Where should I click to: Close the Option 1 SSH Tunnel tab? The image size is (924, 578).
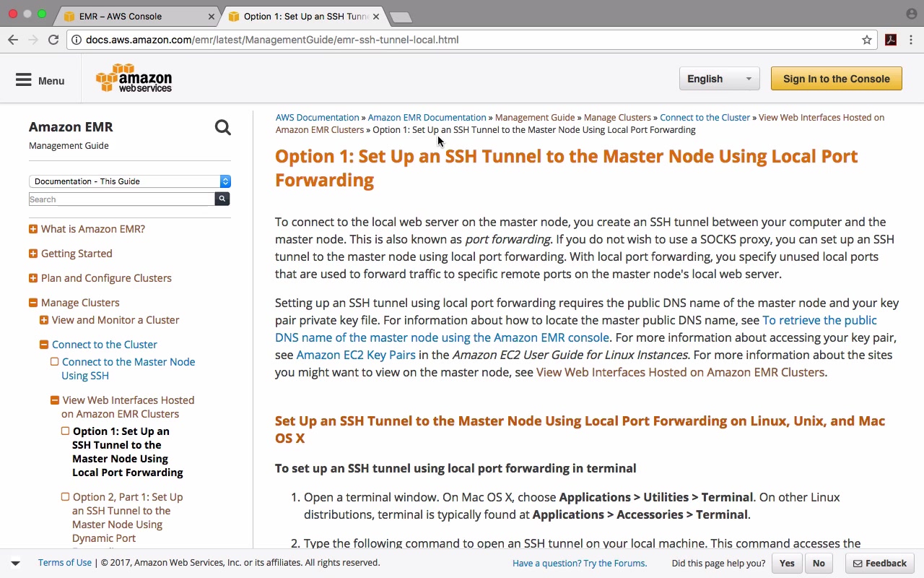pyautogui.click(x=375, y=16)
